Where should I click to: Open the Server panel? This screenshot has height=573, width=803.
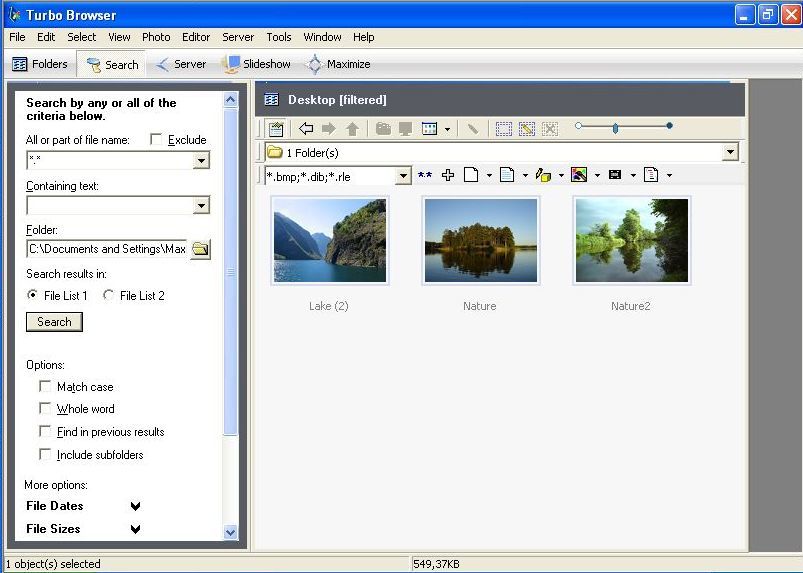pyautogui.click(x=180, y=64)
